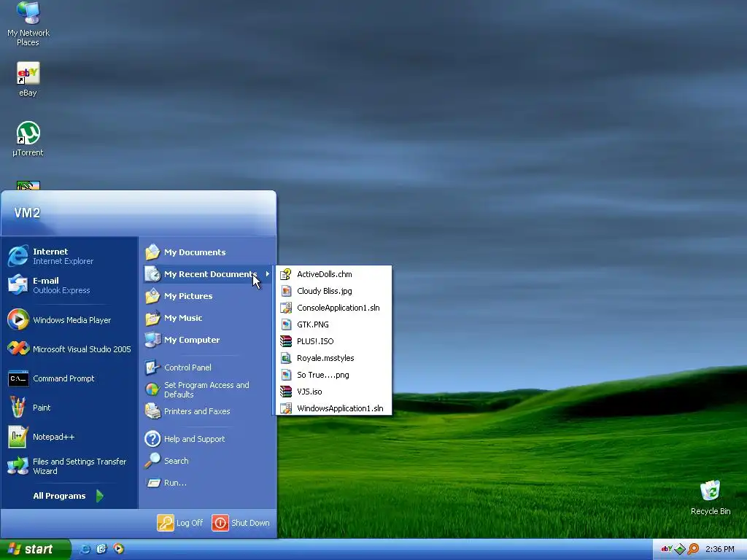The height and width of the screenshot is (560, 747).
Task: Open VJS.iso recent document
Action: pos(333,392)
